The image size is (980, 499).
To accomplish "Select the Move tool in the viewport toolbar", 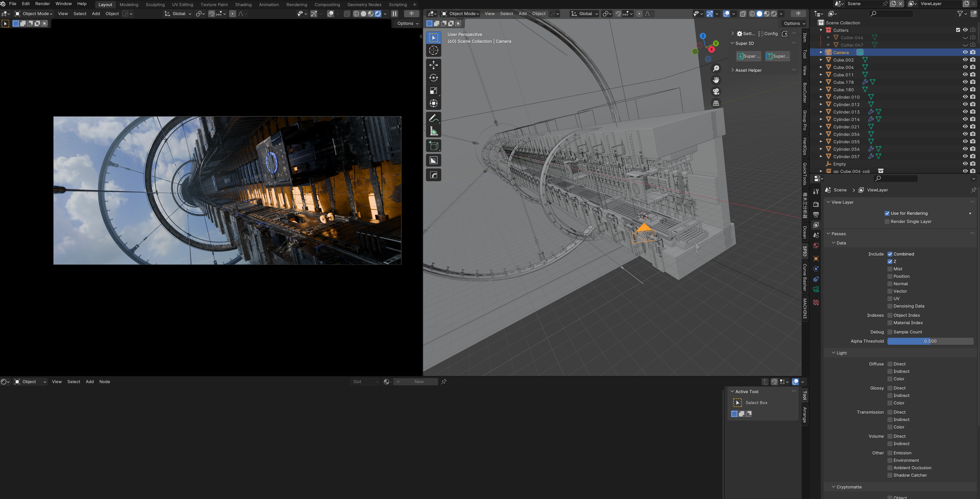I will click(433, 65).
